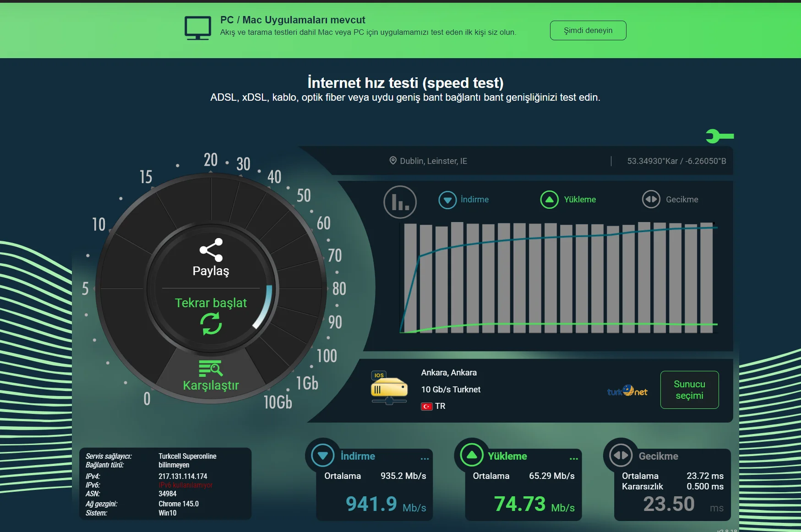Open Karşılaştır comparison via its magnifier icon
Screen dimensions: 801x532
[211, 368]
